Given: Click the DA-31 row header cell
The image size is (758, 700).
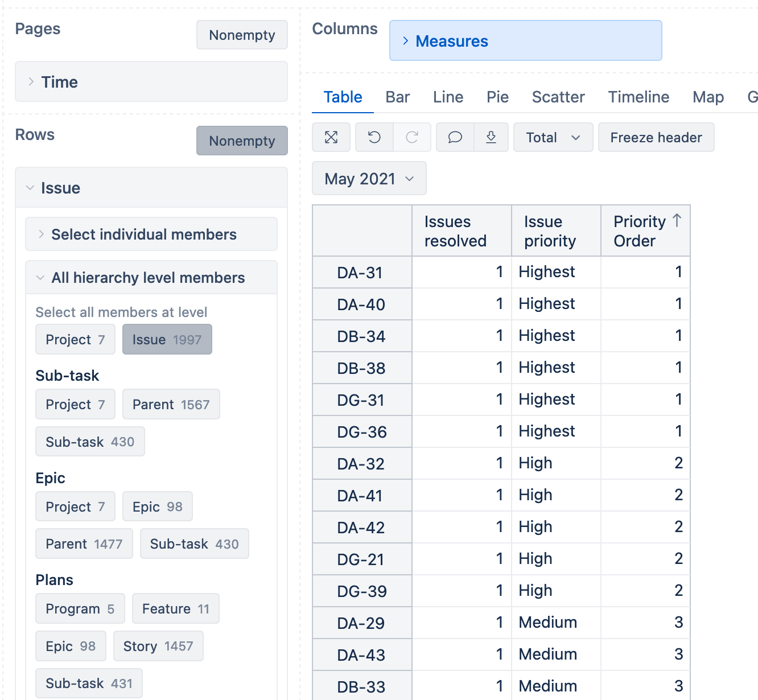Looking at the screenshot, I should tap(361, 273).
